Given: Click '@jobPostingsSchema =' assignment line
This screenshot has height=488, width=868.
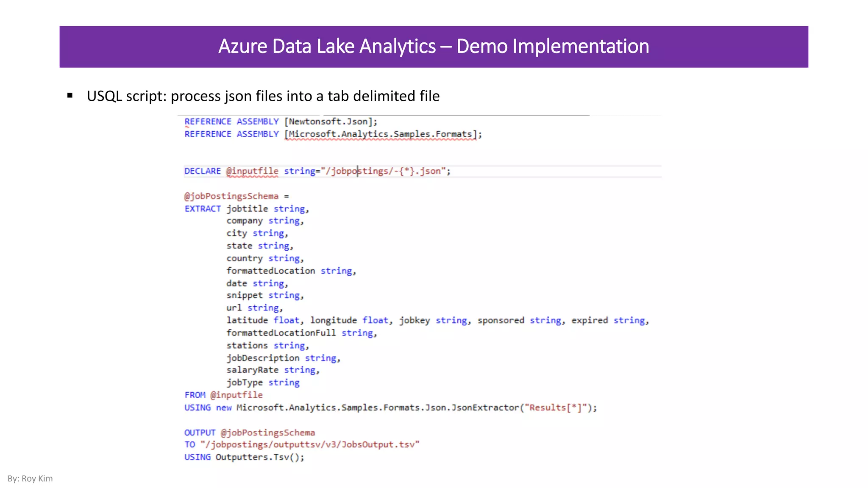Looking at the screenshot, I should point(236,196).
